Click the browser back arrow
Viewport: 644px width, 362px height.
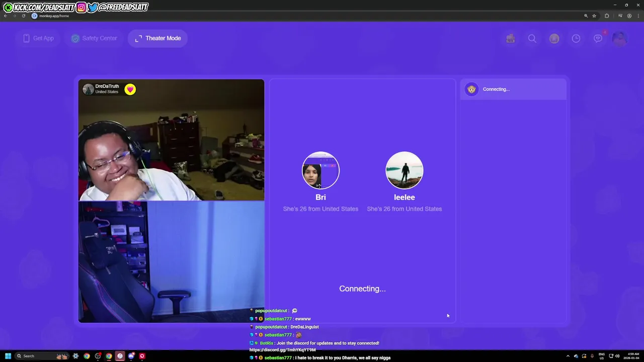pyautogui.click(x=6, y=16)
